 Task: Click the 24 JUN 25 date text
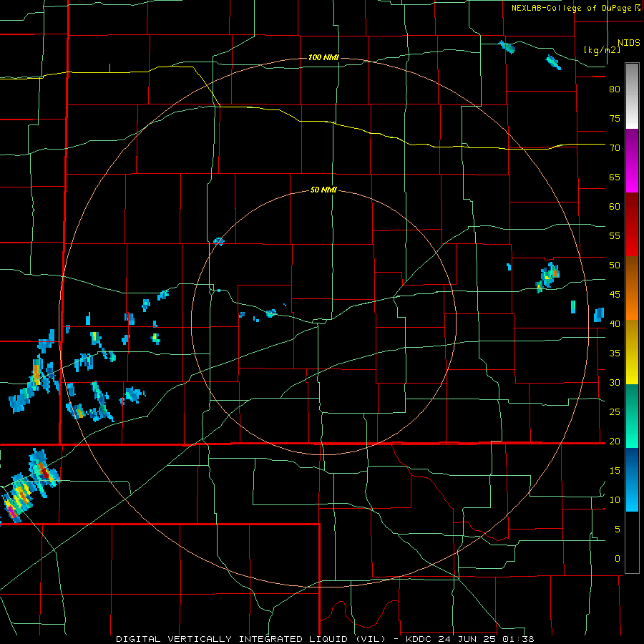coord(467,639)
